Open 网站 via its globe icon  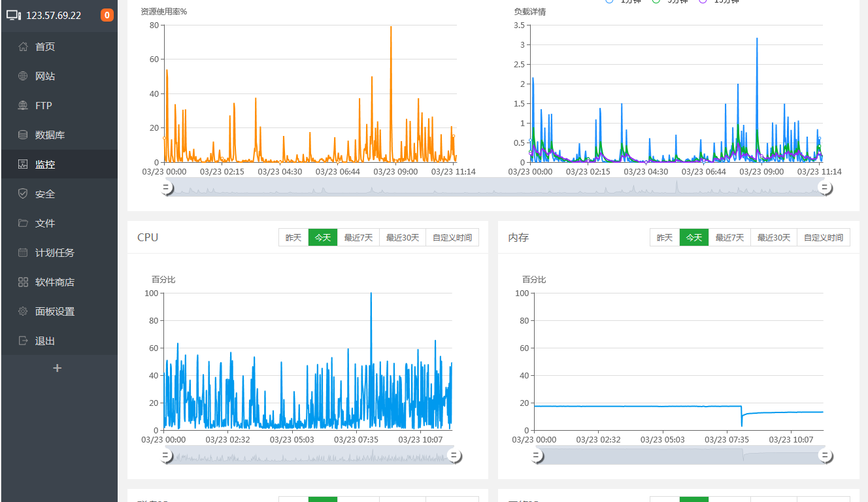[x=23, y=76]
